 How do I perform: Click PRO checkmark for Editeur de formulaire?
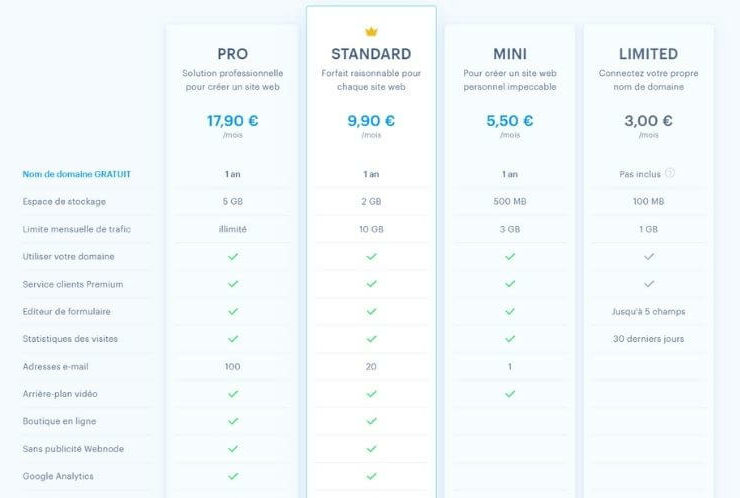point(233,312)
